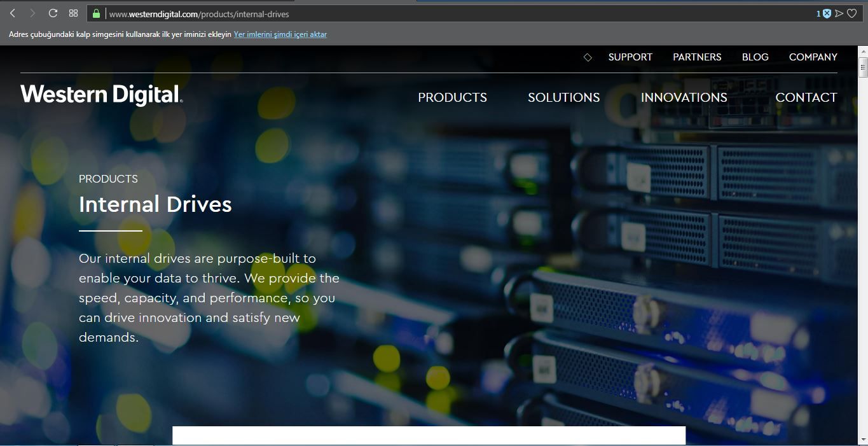
Task: Open the SUPPORT link
Action: [x=630, y=57]
